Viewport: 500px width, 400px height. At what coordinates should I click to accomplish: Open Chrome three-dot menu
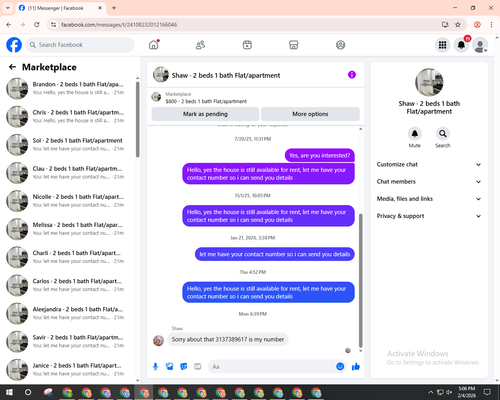pos(491,25)
